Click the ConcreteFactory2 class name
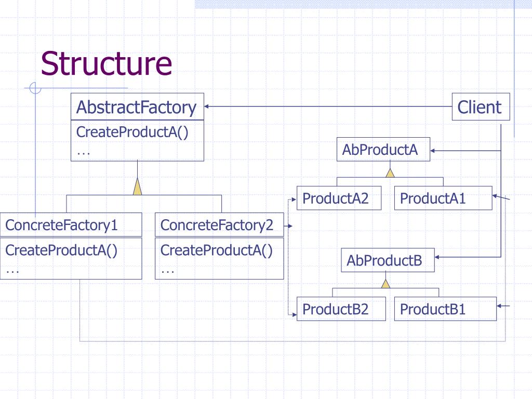 pos(217,225)
